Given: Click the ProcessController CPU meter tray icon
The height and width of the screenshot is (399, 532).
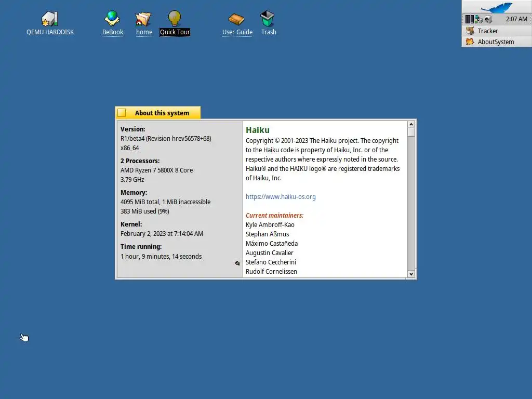Looking at the screenshot, I should point(469,19).
